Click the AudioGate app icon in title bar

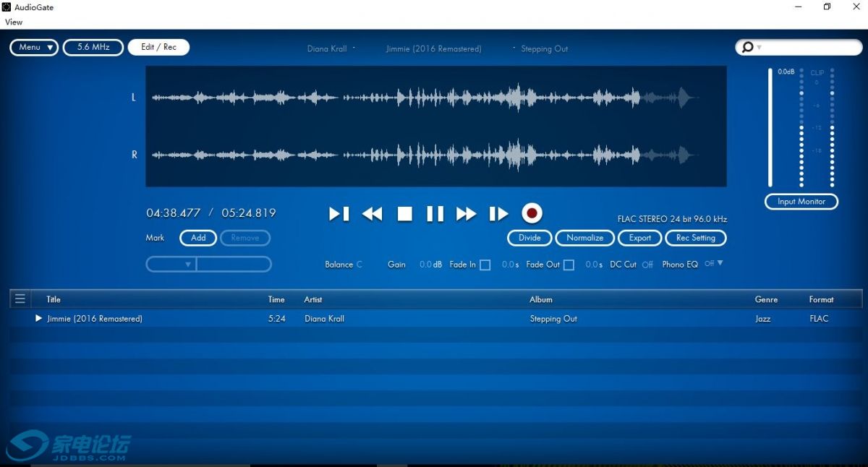tap(7, 7)
